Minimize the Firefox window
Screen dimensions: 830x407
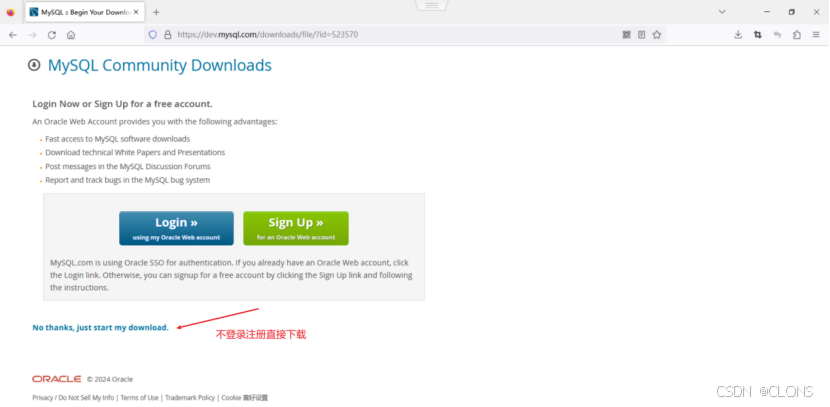click(x=767, y=12)
